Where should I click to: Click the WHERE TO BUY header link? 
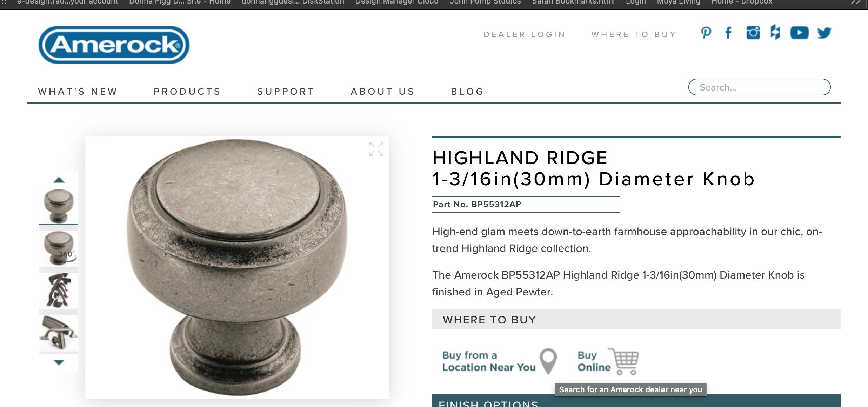(x=634, y=34)
